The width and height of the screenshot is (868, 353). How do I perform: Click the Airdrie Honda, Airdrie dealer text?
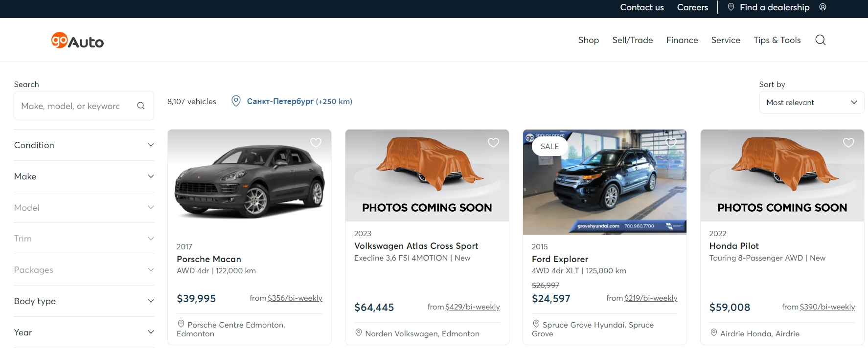pyautogui.click(x=760, y=334)
